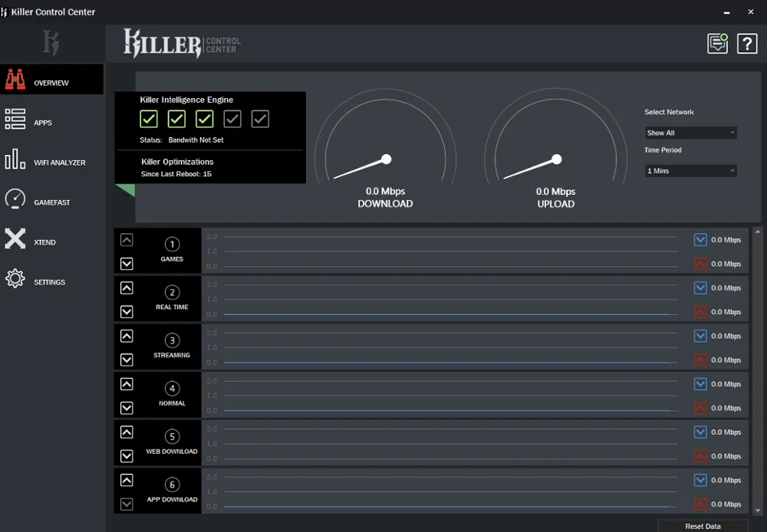The width and height of the screenshot is (767, 532).
Task: Open the notifications message icon
Action: coord(718,44)
